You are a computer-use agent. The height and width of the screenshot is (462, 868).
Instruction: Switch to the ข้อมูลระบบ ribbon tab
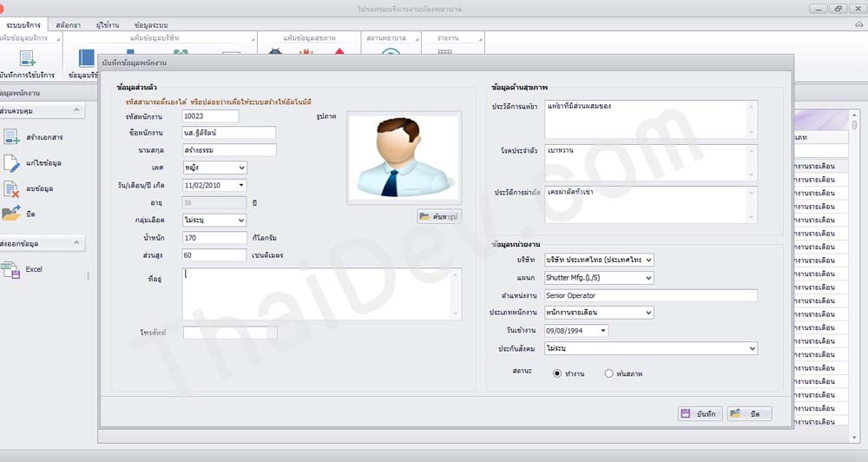pos(151,25)
